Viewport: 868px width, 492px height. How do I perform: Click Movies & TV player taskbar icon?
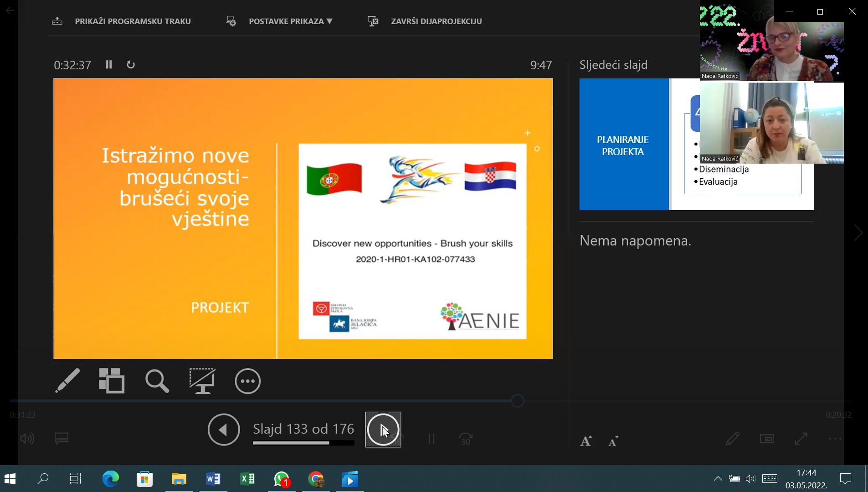pyautogui.click(x=350, y=479)
